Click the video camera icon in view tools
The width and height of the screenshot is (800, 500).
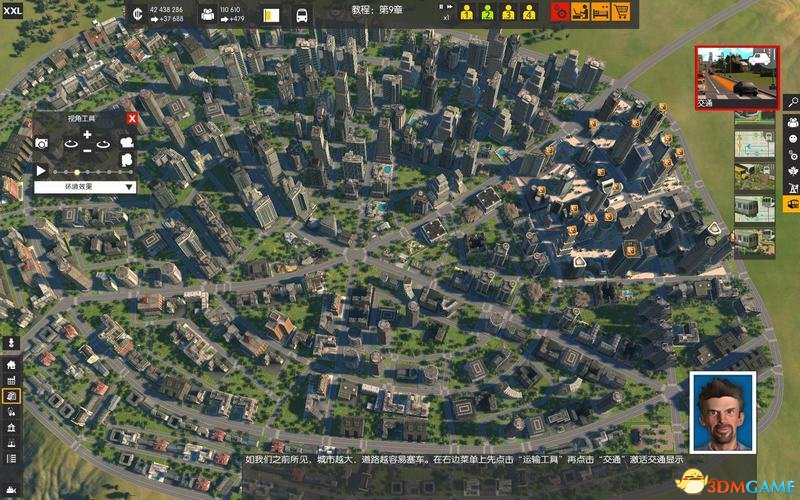[x=127, y=142]
